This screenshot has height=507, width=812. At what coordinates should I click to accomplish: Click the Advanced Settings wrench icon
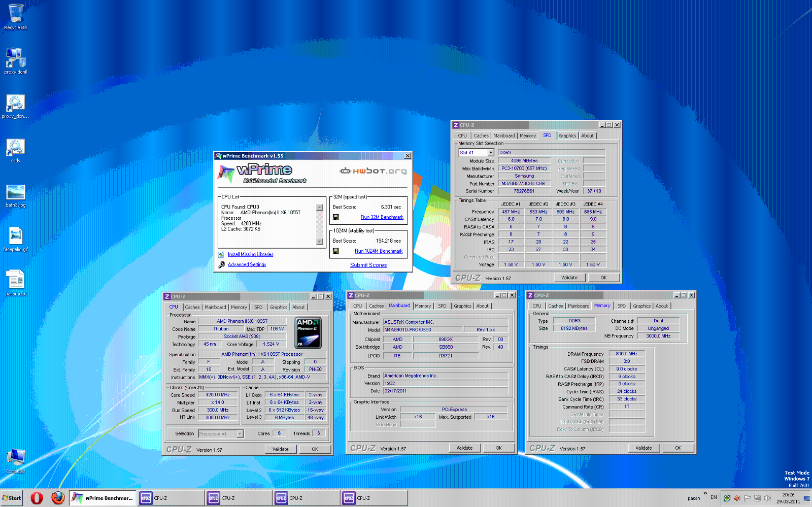pyautogui.click(x=221, y=264)
